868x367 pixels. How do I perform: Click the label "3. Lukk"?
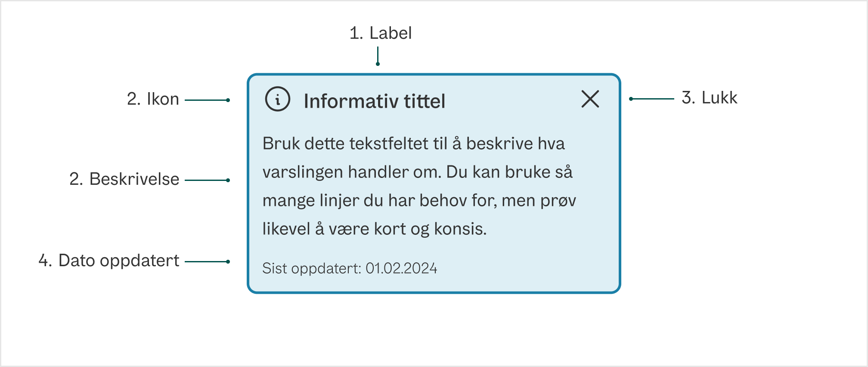pyautogui.click(x=710, y=98)
